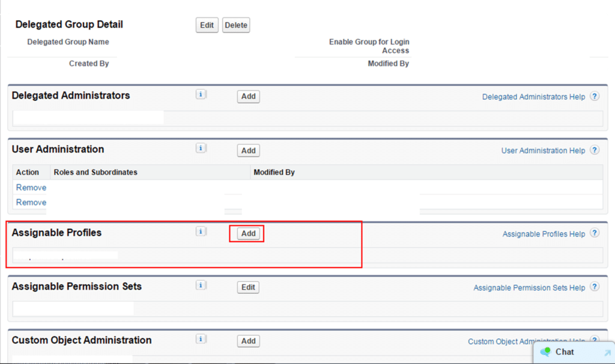Viewport: 615px width, 364px height.
Task: Open the Assignable Profiles Help link
Action: pyautogui.click(x=544, y=234)
